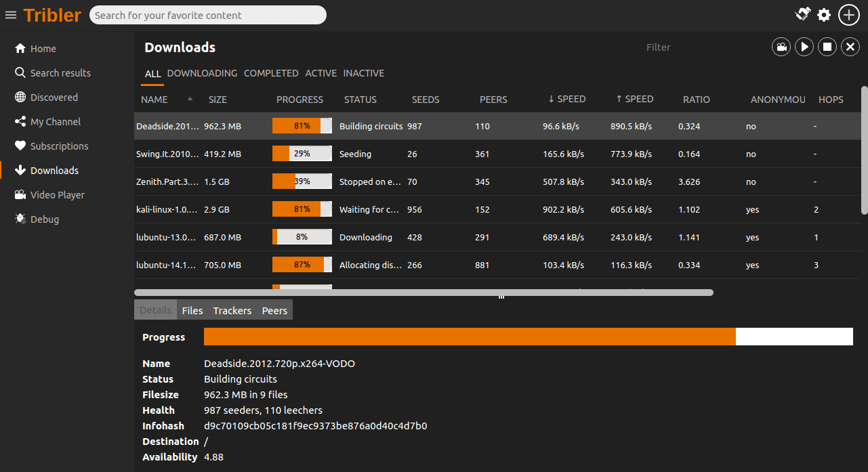Sort downloads by the RATIO column
This screenshot has height=472, width=868.
[710, 100]
